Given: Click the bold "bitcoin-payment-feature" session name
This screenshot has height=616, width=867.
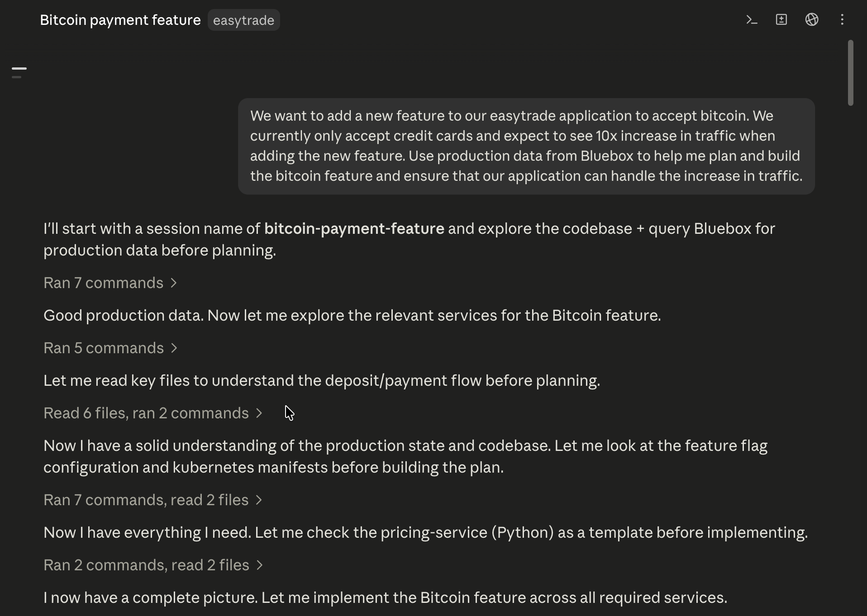Looking at the screenshot, I should [354, 229].
